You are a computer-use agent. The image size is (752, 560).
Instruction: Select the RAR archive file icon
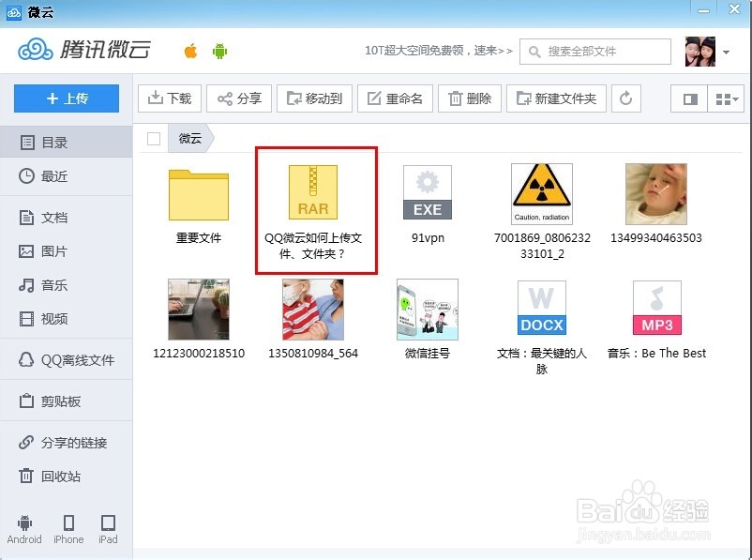(313, 192)
